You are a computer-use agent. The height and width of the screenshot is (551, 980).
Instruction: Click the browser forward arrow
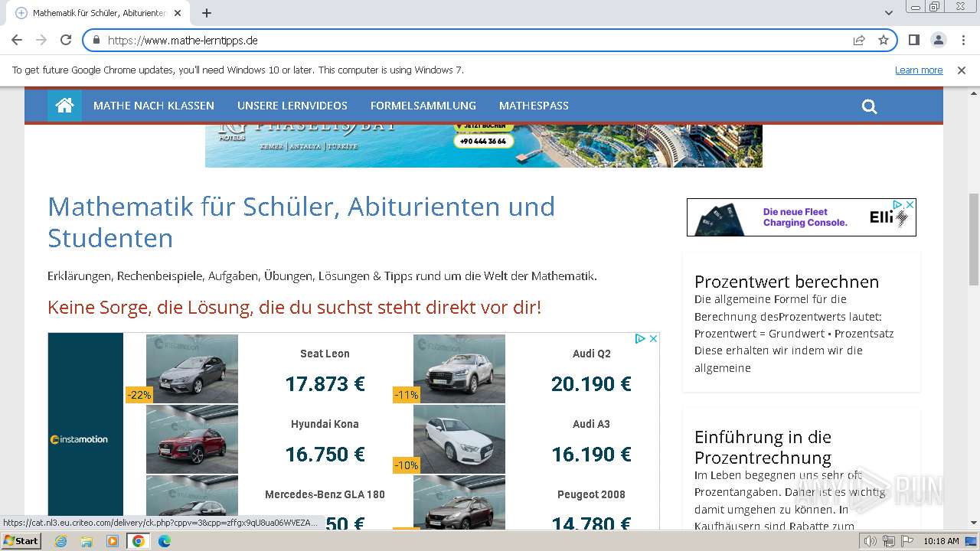click(x=41, y=41)
